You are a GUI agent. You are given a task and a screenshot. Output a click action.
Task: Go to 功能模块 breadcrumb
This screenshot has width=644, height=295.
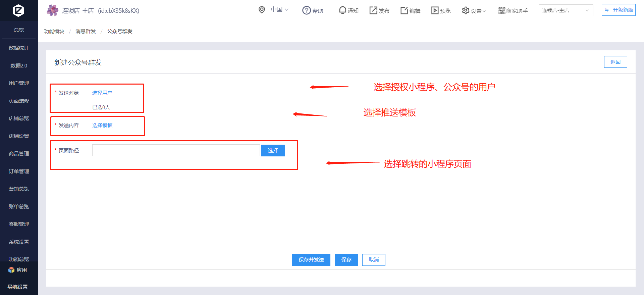click(x=54, y=31)
